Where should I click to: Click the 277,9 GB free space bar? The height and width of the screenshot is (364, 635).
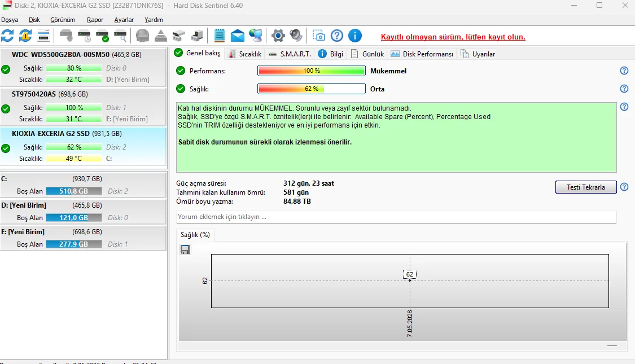(x=74, y=244)
